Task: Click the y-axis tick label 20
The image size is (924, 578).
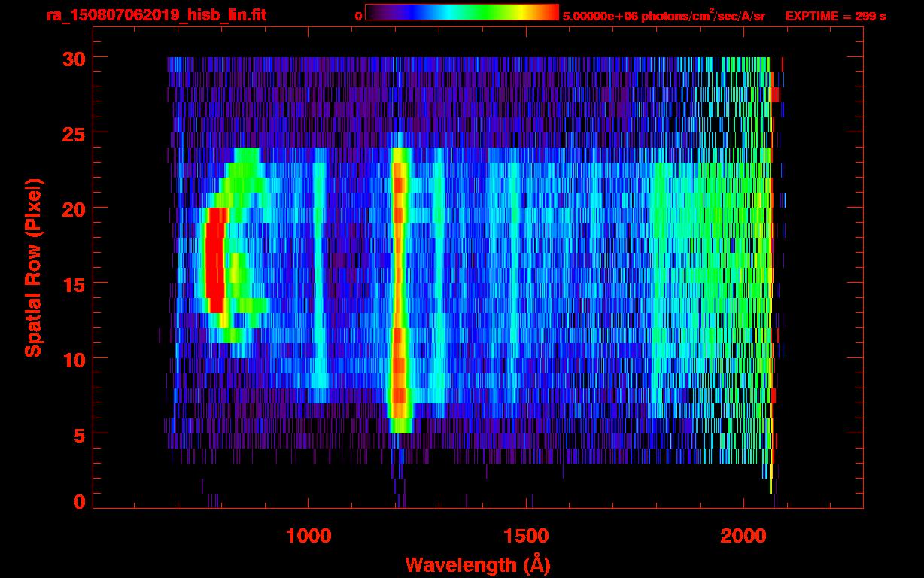Action: tap(73, 208)
